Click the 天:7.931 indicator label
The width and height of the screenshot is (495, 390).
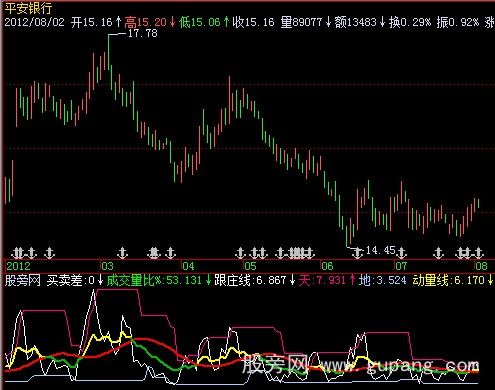(x=323, y=280)
